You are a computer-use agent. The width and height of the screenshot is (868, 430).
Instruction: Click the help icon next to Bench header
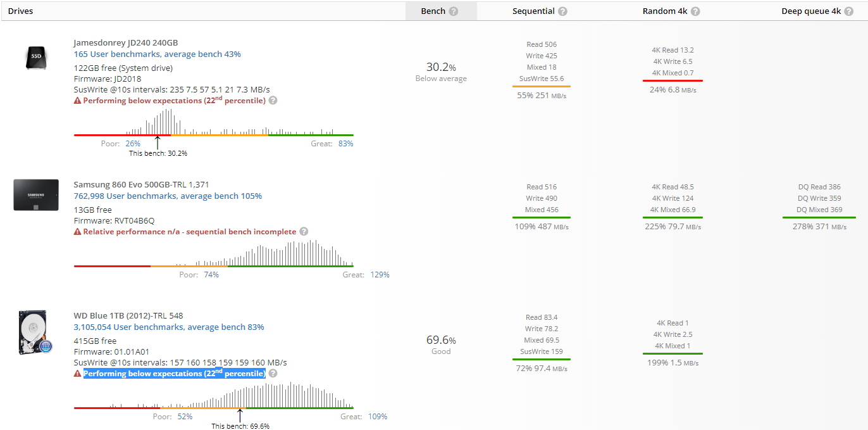[454, 11]
